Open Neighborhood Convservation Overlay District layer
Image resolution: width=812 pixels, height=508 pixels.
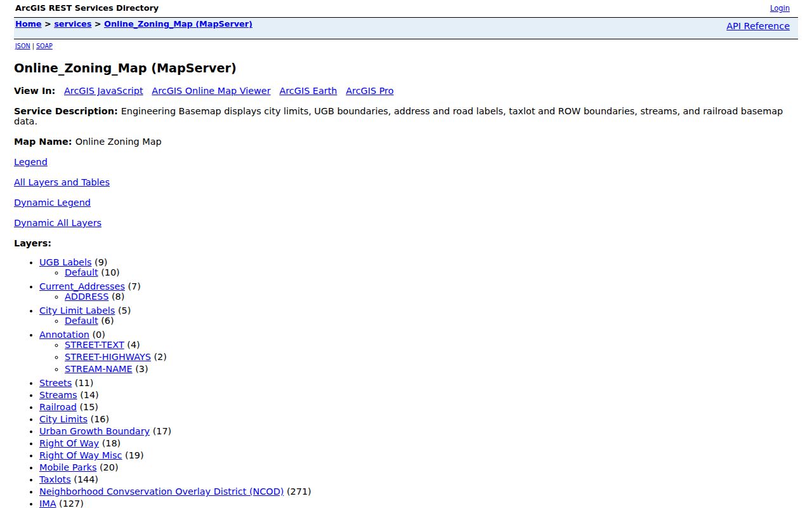click(x=162, y=491)
